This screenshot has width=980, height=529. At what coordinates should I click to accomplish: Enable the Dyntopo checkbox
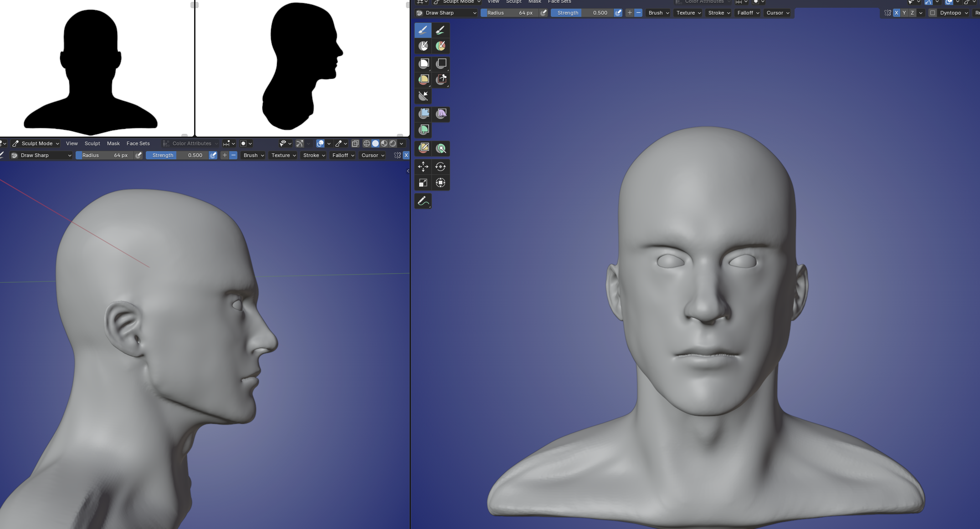(x=933, y=13)
